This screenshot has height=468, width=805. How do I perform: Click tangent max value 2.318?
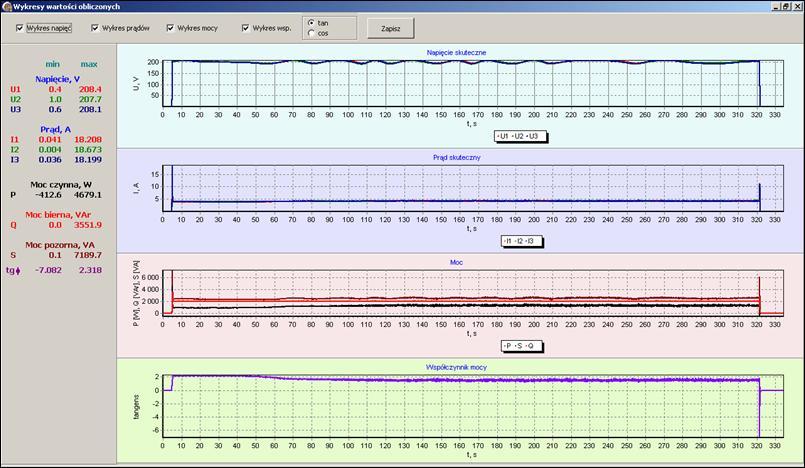pos(90,270)
